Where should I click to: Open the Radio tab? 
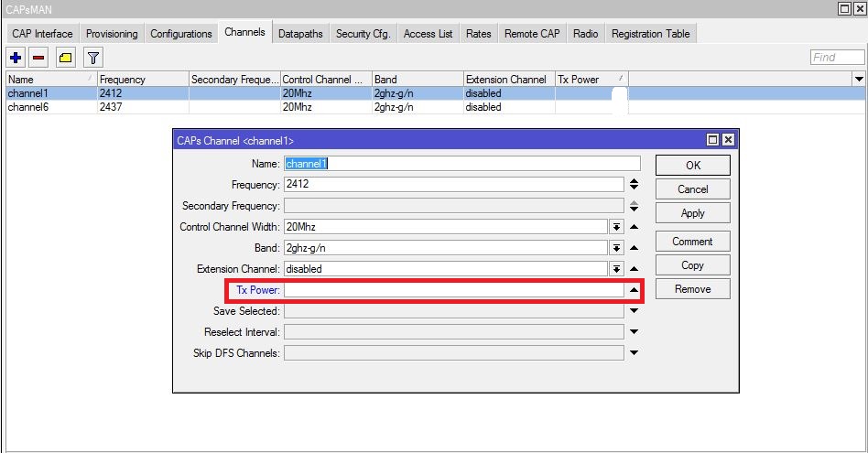[586, 34]
